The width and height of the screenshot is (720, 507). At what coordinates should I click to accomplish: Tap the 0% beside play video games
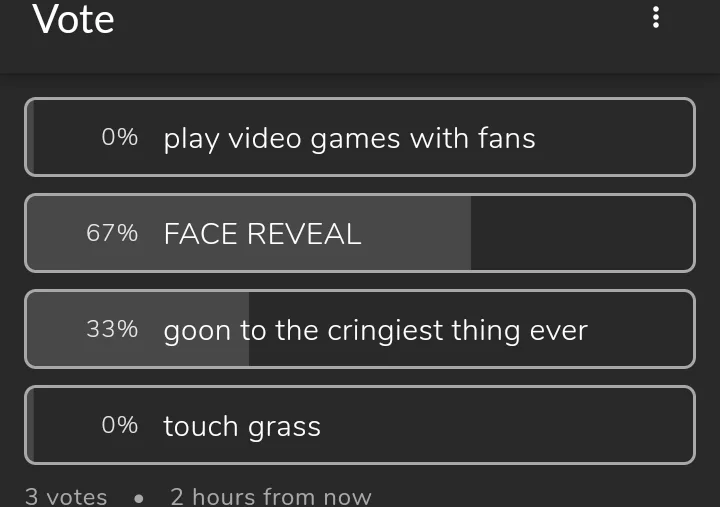120,137
